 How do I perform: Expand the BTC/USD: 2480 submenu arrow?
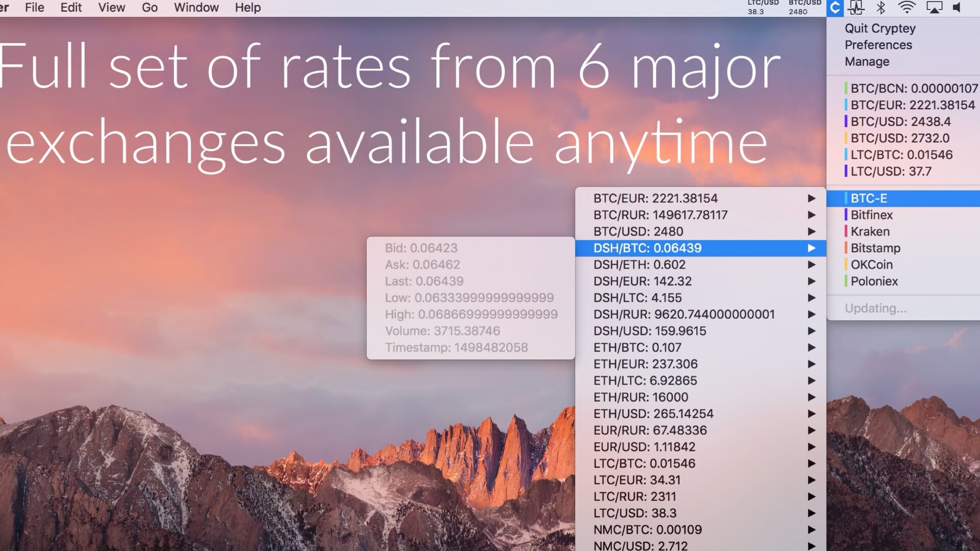coord(811,232)
